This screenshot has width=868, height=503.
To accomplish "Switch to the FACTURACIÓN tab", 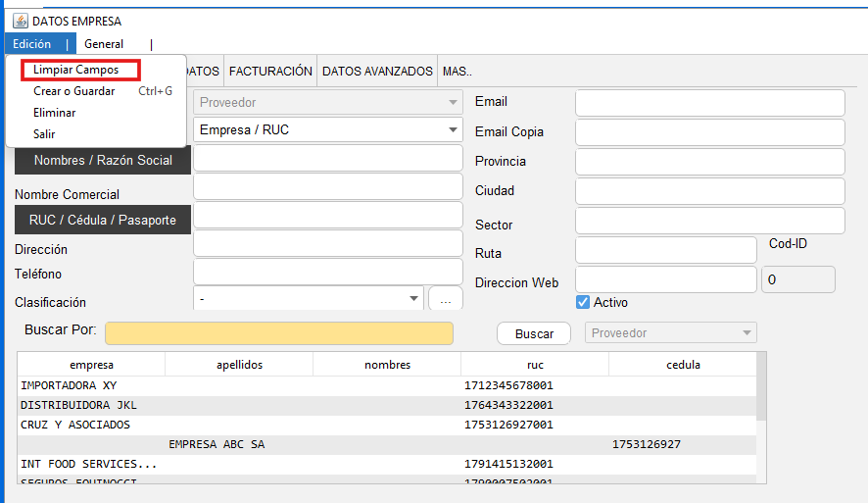I will click(x=270, y=72).
